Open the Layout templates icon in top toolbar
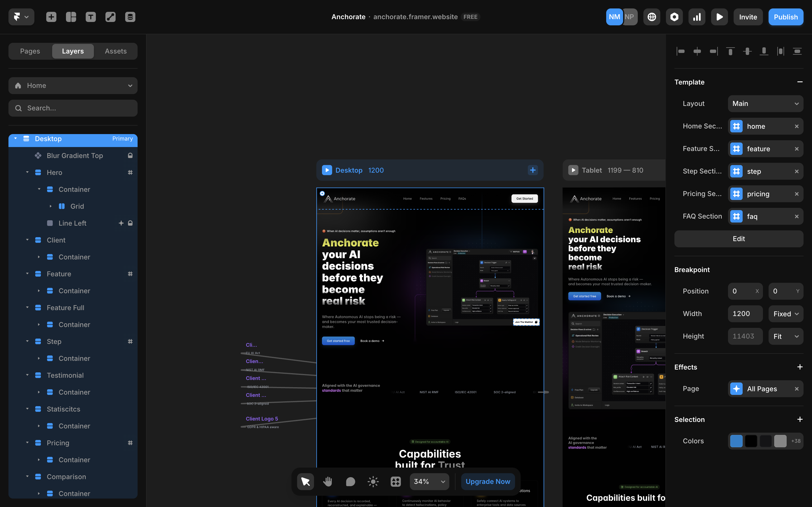The image size is (812, 507). coord(71,17)
